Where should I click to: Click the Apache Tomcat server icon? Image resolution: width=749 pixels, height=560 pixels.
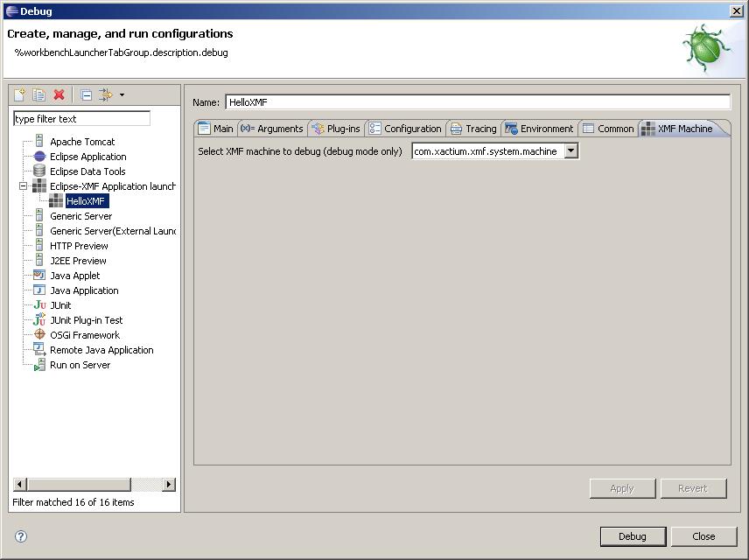click(39, 142)
